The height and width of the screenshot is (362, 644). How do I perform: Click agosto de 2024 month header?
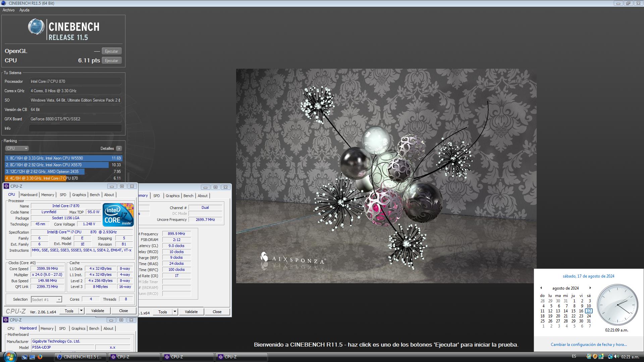coord(566,288)
